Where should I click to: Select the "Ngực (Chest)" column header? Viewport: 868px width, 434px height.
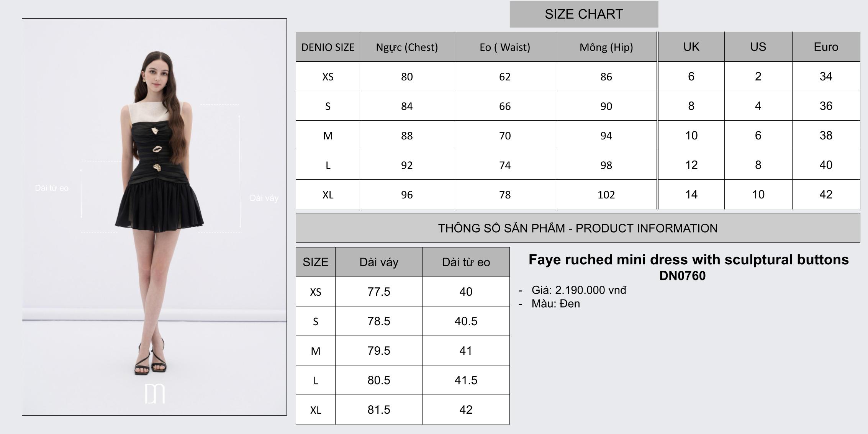tap(406, 47)
